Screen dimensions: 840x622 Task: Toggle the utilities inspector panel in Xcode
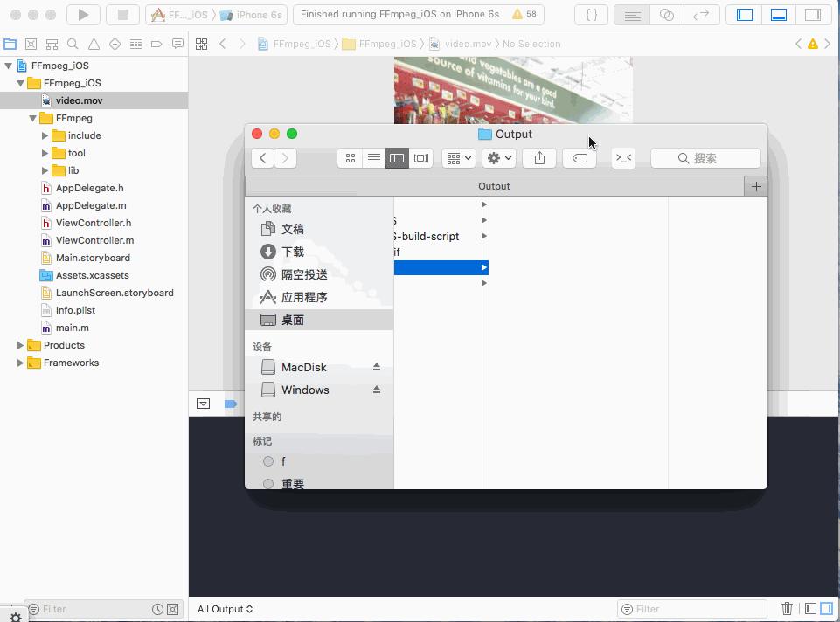click(813, 14)
